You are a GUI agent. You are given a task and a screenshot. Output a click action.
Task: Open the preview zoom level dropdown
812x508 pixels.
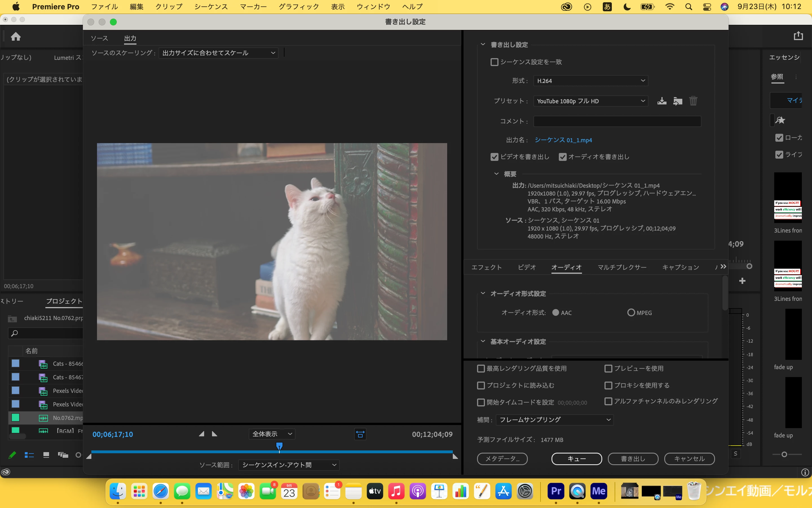click(272, 434)
